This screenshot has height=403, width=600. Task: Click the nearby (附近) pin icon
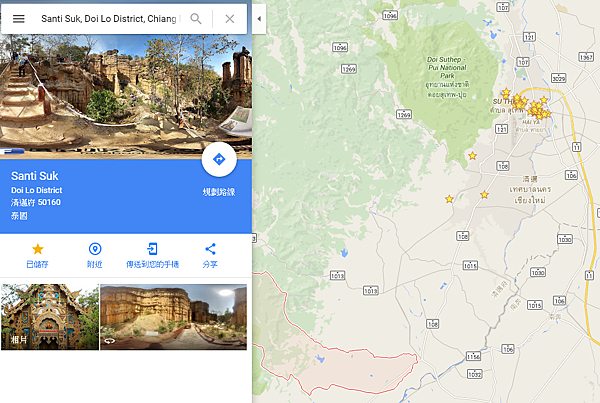click(95, 249)
